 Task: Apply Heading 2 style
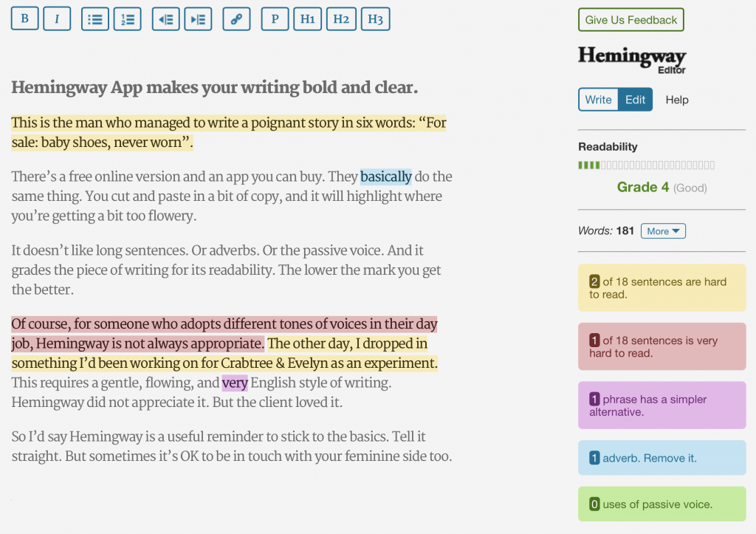tap(341, 19)
